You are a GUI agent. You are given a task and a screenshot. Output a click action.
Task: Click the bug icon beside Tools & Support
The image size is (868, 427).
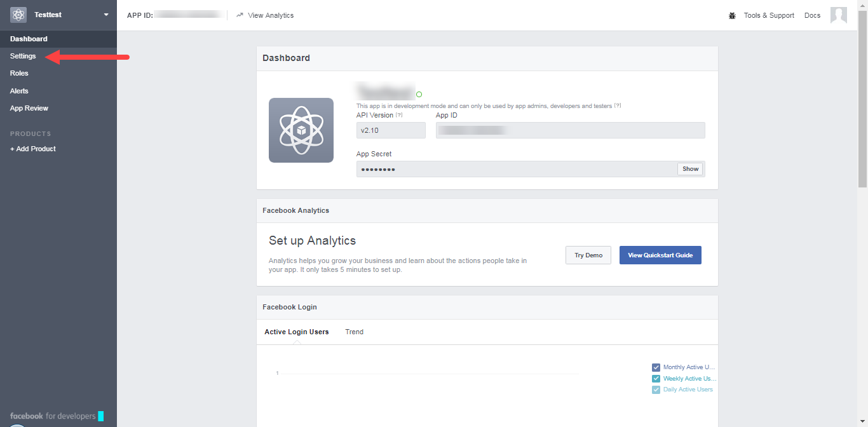[x=732, y=15]
